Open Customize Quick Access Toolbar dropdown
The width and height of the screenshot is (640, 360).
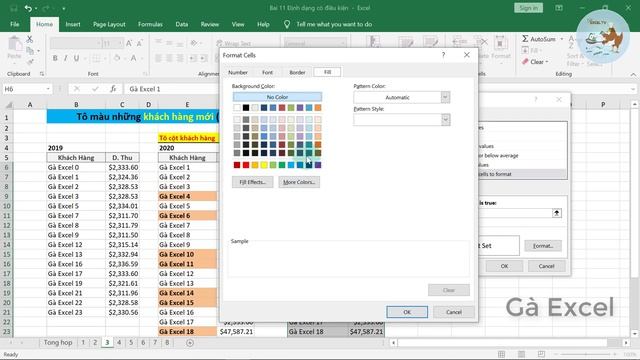pyautogui.click(x=64, y=8)
